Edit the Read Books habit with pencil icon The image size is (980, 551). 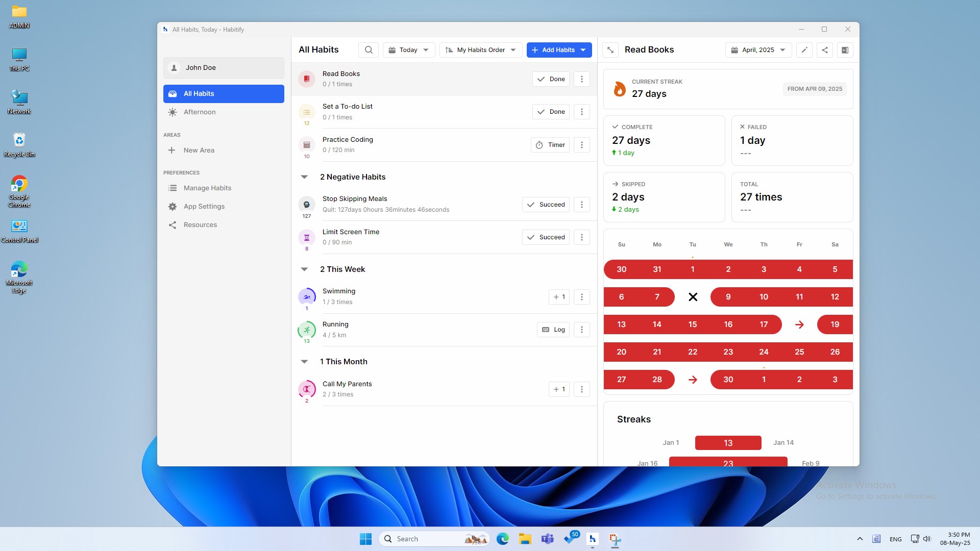tap(804, 50)
